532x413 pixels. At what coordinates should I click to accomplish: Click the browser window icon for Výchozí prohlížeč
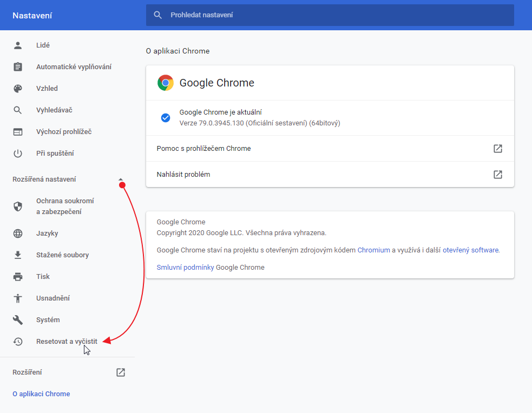coord(18,132)
